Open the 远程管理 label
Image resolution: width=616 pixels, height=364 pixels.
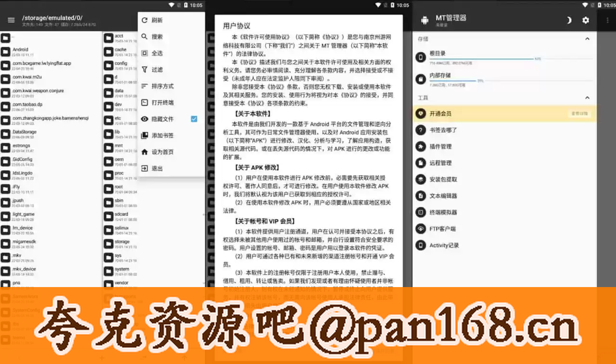click(x=441, y=163)
